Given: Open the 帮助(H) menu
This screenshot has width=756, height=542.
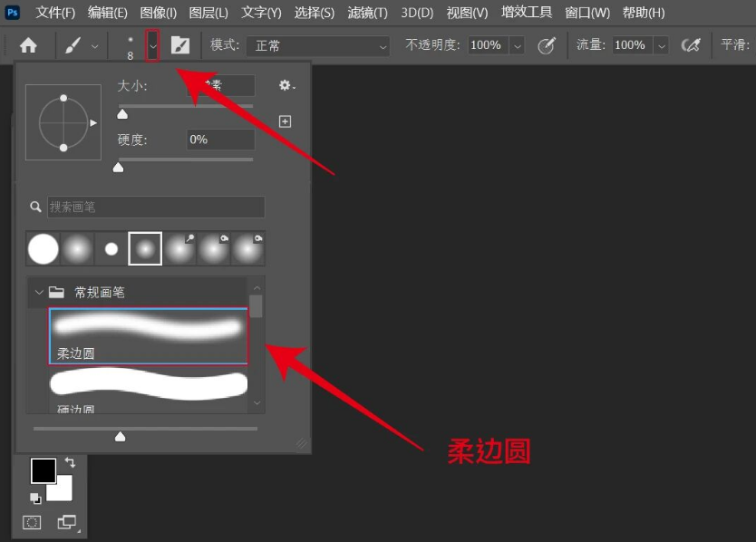Looking at the screenshot, I should click(644, 12).
